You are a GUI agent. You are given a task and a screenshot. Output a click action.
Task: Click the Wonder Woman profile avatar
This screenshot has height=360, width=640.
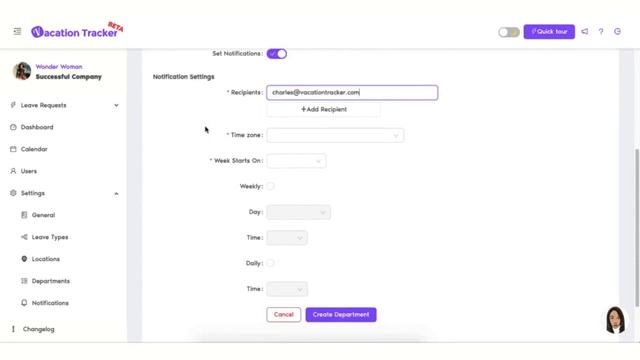(22, 71)
